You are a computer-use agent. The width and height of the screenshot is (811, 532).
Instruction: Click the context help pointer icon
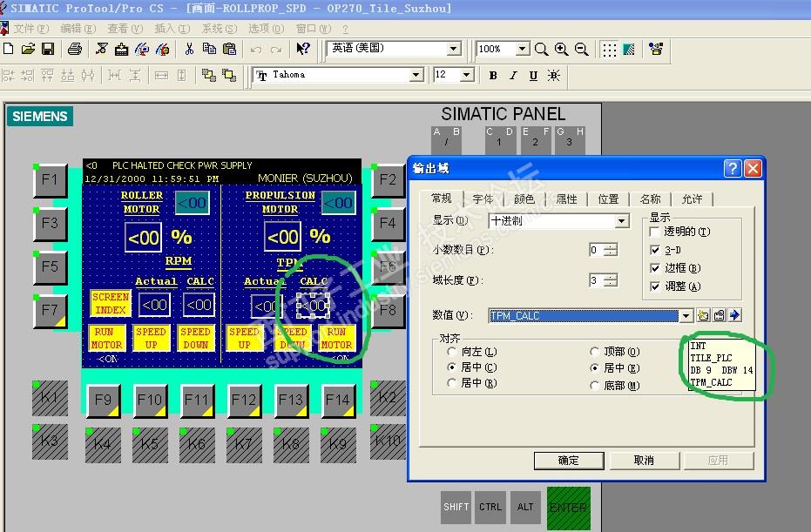tap(302, 49)
